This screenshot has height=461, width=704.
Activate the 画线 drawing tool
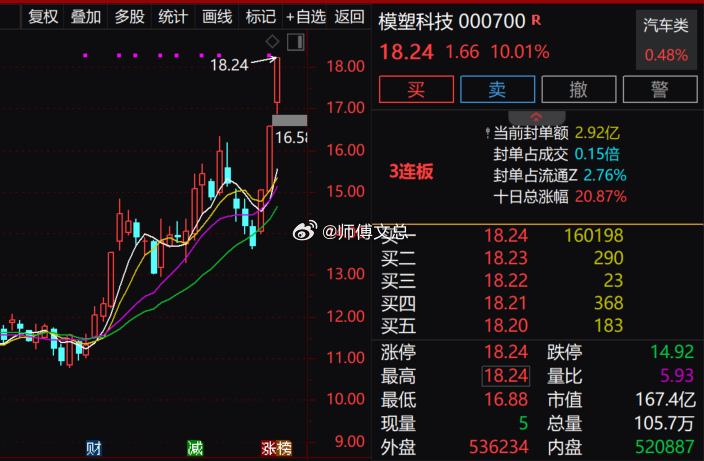pos(217,17)
